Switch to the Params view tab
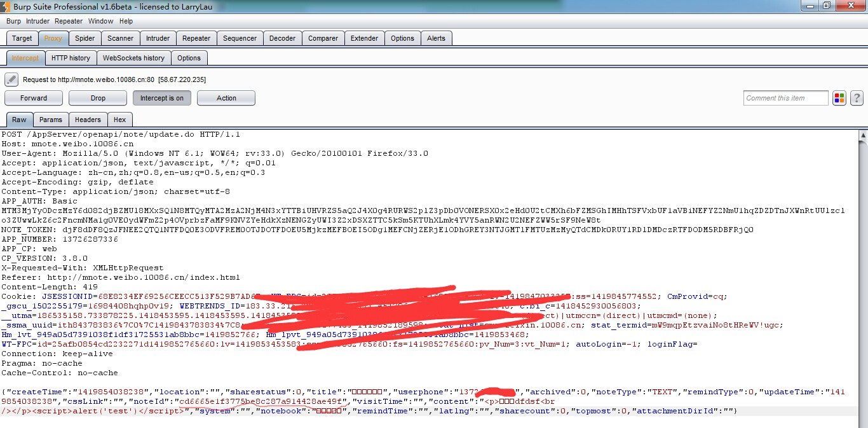868x428 pixels. pos(51,120)
